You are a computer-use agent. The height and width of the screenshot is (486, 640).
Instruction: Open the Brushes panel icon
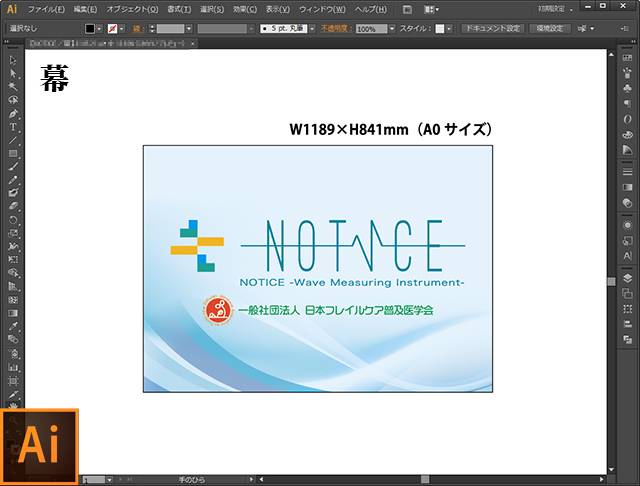[x=627, y=73]
